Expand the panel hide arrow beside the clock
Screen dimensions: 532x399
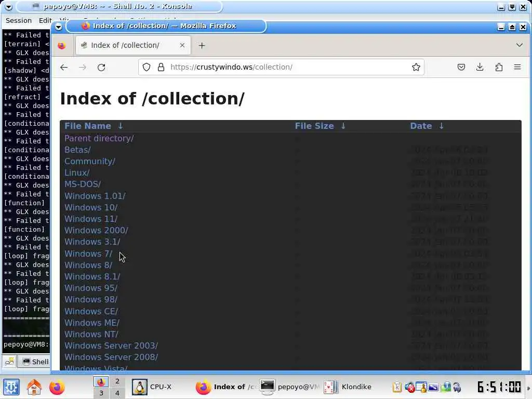click(529, 388)
